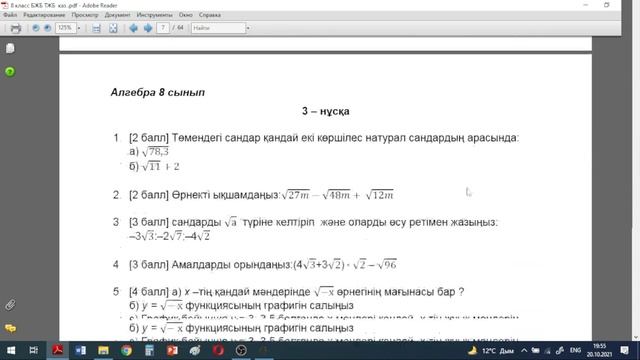This screenshot has width=640, height=360.
Task: Enable scrolling page mode icon
Action: 96,28
